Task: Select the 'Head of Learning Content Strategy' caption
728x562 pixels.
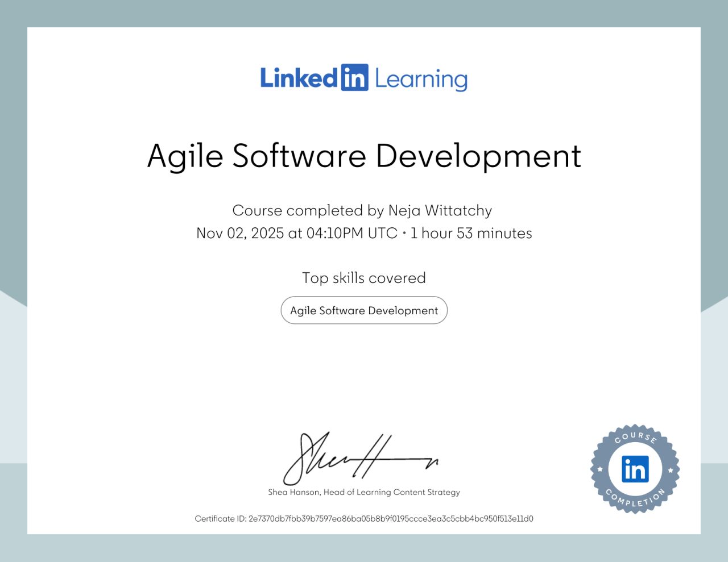Action: click(391, 492)
